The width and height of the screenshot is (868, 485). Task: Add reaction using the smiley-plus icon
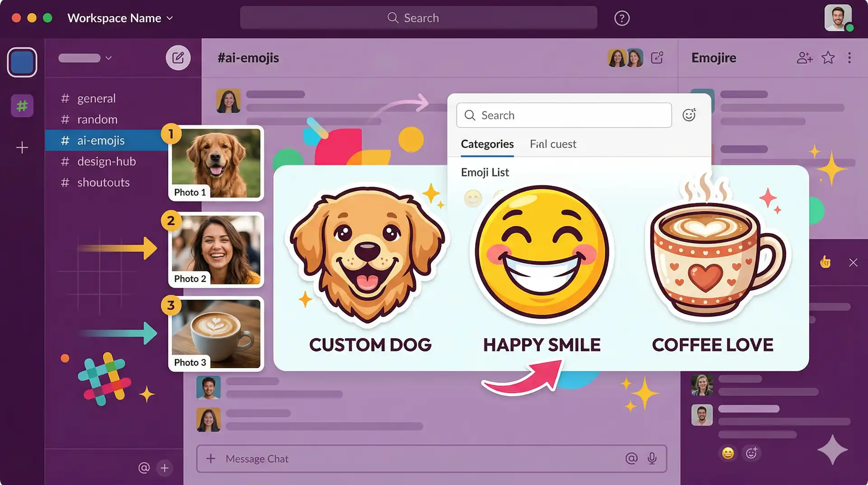pyautogui.click(x=751, y=453)
